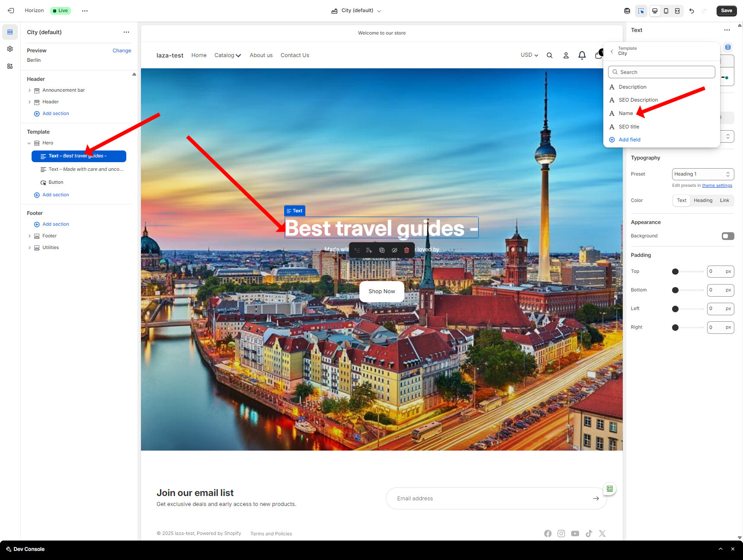Click the TikTok footer icon

click(589, 534)
